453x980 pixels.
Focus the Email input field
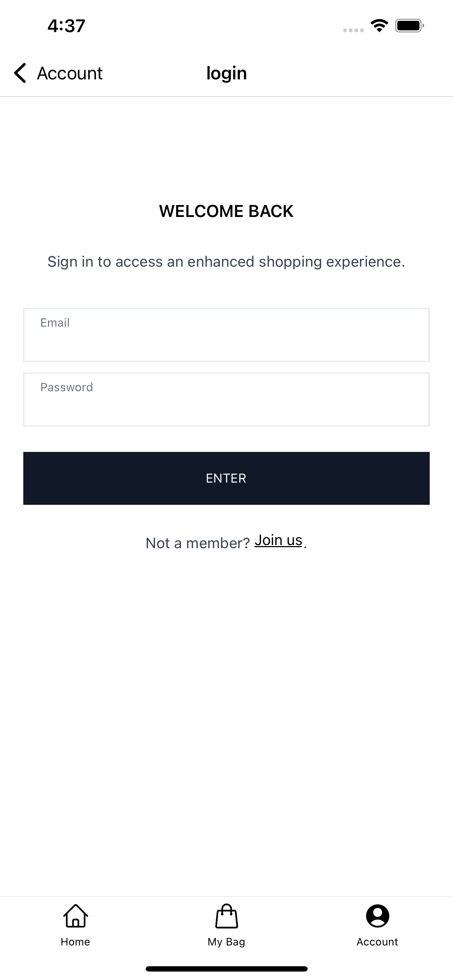point(226,335)
